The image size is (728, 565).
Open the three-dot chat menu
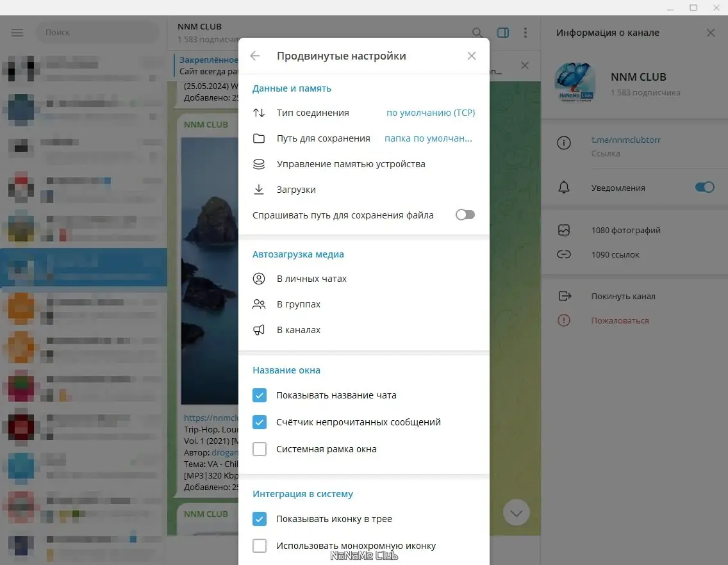click(525, 32)
